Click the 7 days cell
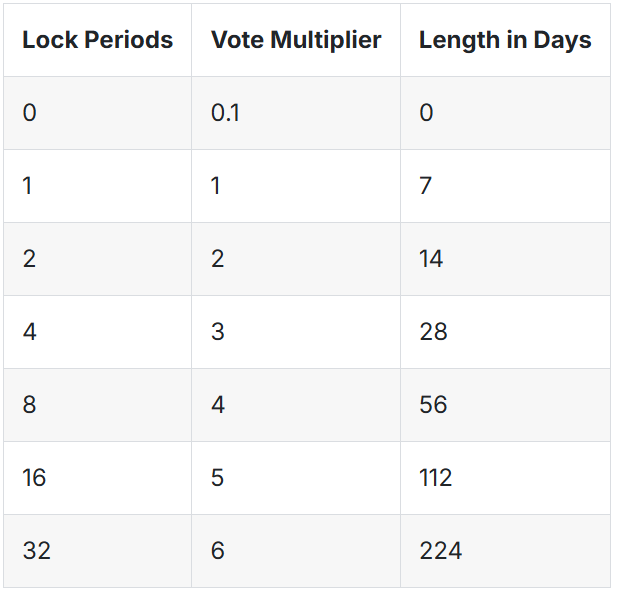This screenshot has width=618, height=594. 505,186
